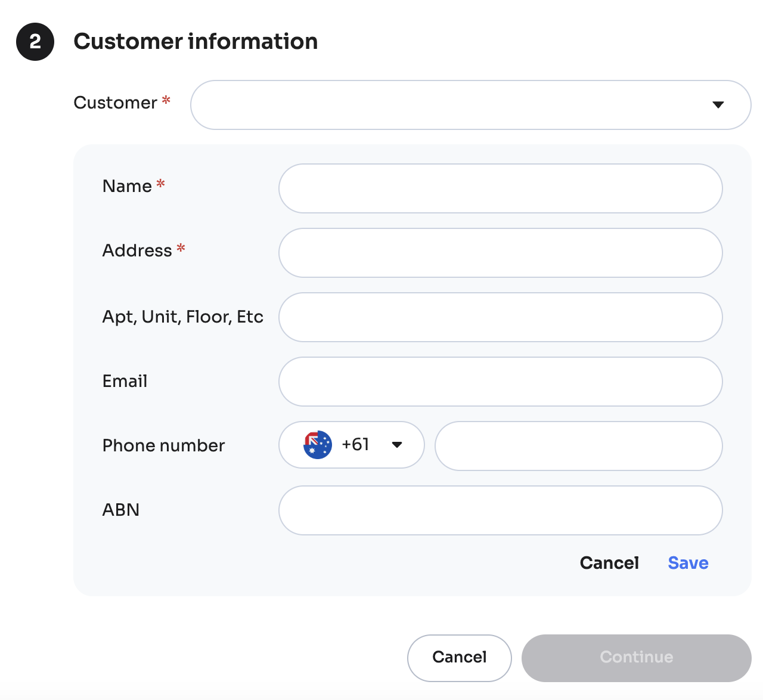Click the Australian flag icon
763x700 pixels.
(x=317, y=445)
